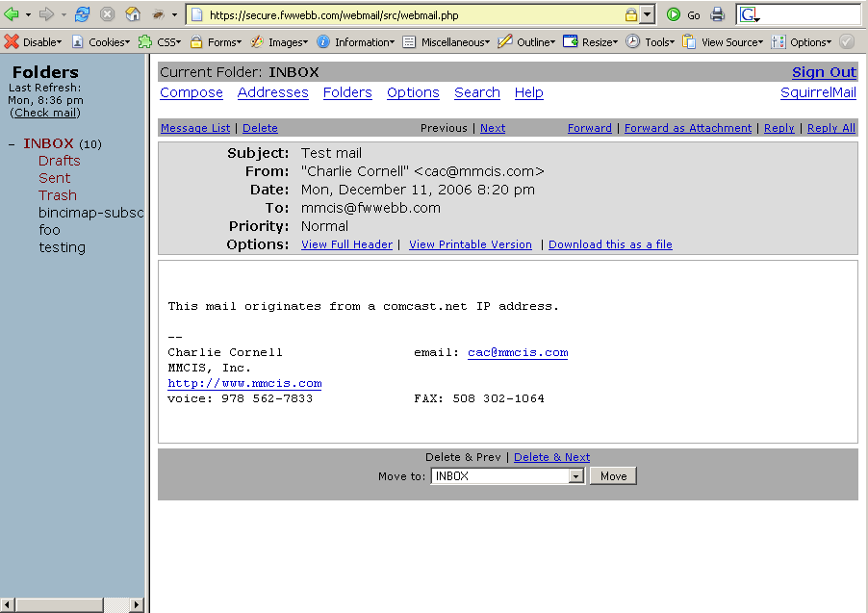Open the Disable toolbar menu
The height and width of the screenshot is (613, 868).
[x=33, y=42]
